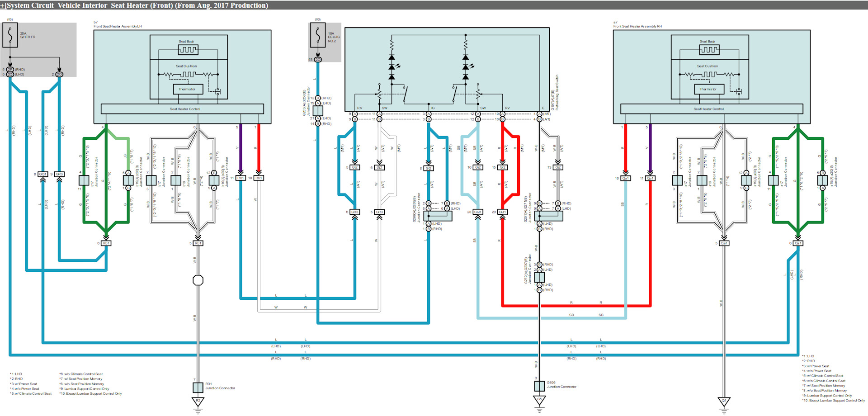
Task: Select the R31 Junction Connector box
Action: click(x=198, y=388)
